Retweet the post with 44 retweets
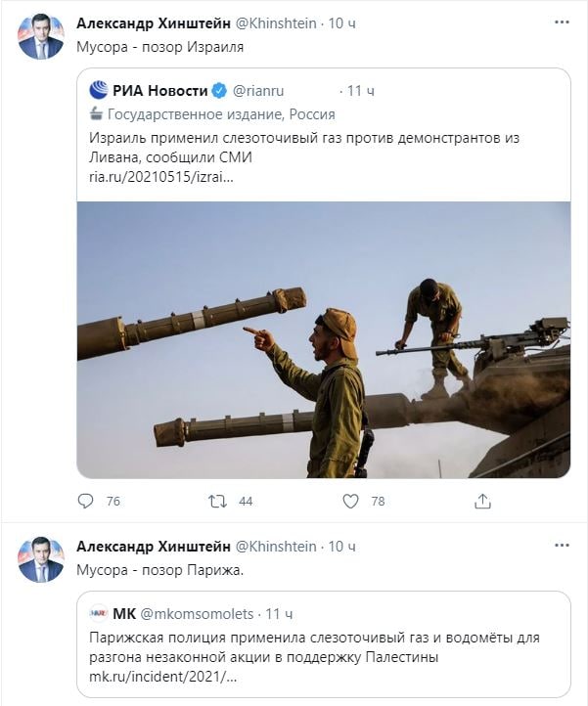The height and width of the screenshot is (706, 588). click(217, 501)
